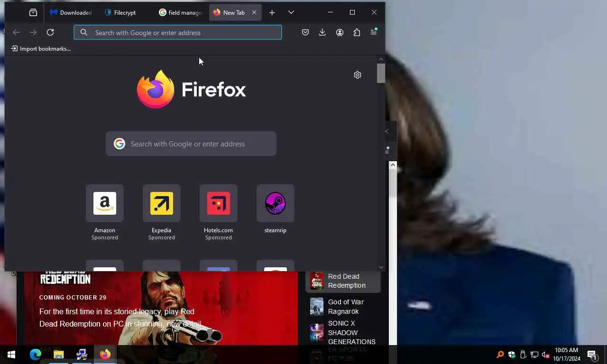Open File Explorer from the taskbar
Image resolution: width=607 pixels, height=364 pixels.
(59, 355)
